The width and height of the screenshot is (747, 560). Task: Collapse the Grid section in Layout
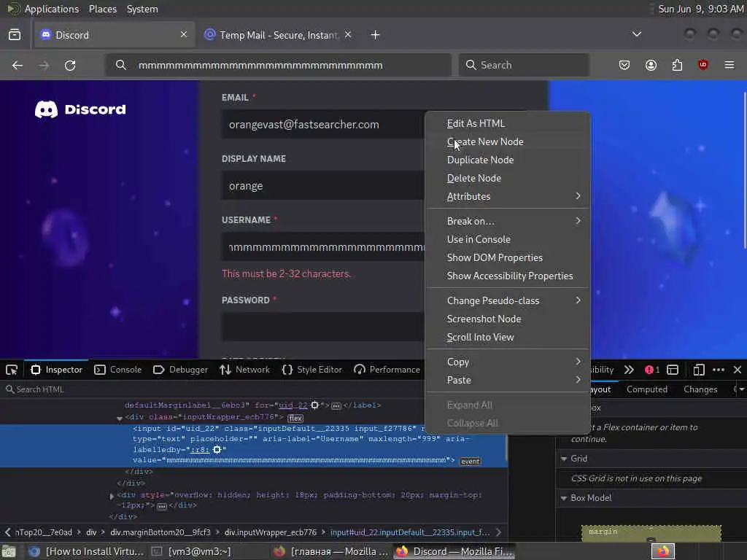pos(564,459)
